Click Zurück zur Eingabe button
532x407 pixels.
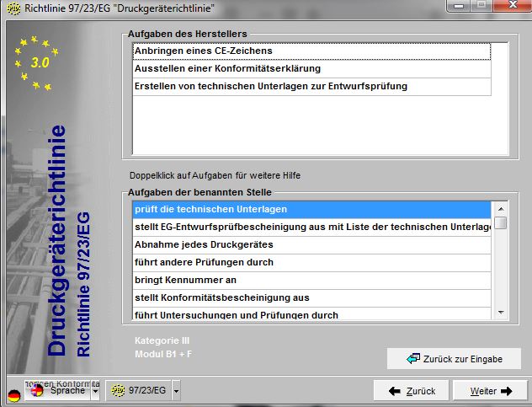tap(454, 358)
